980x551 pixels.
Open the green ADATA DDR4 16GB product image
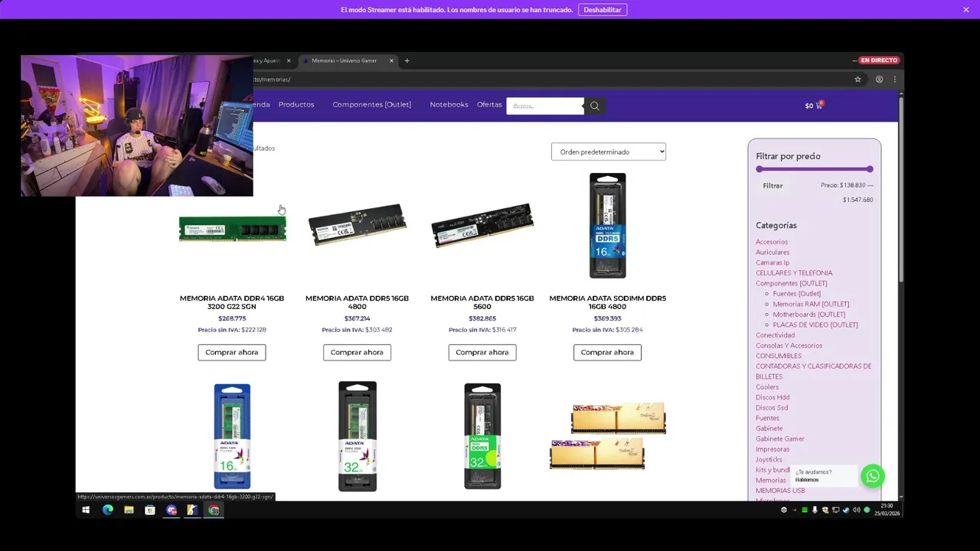(x=232, y=228)
